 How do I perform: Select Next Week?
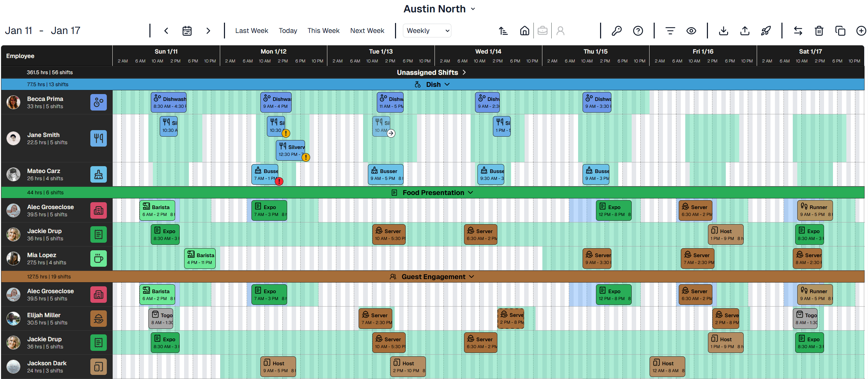click(x=367, y=31)
